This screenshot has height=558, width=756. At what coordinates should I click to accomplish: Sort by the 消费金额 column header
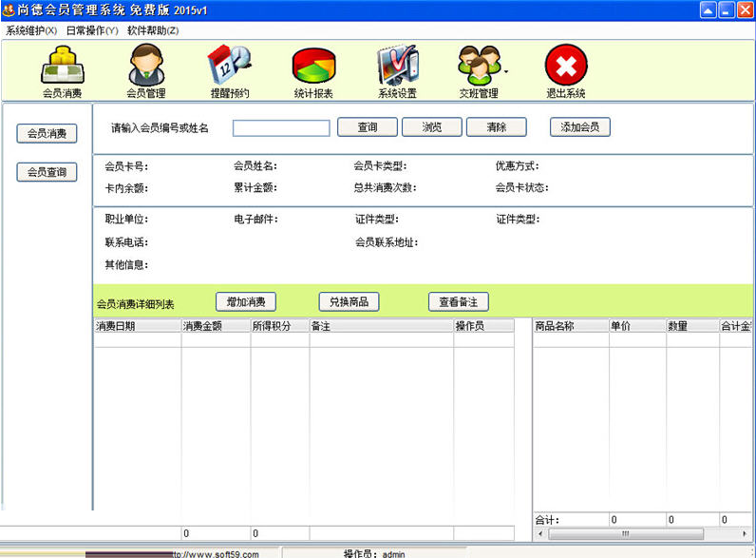pyautogui.click(x=216, y=326)
